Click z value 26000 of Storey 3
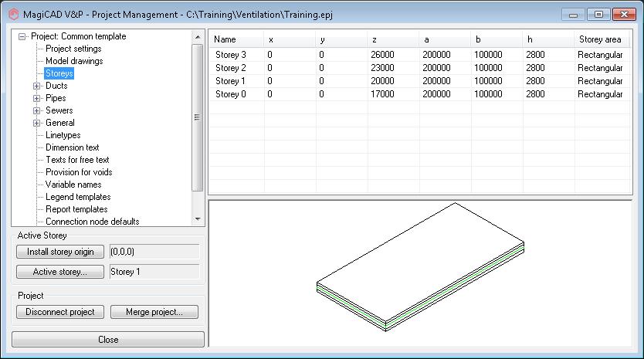 click(382, 55)
